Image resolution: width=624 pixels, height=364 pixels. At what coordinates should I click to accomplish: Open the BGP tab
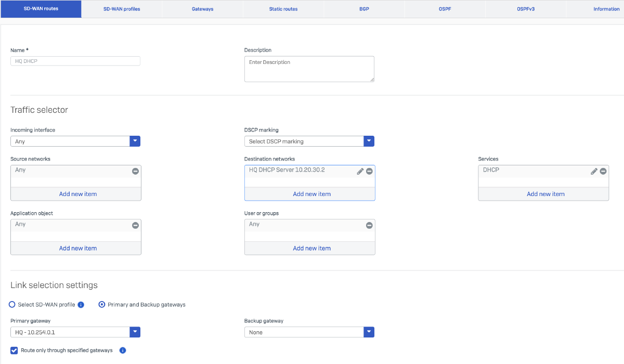(364, 9)
